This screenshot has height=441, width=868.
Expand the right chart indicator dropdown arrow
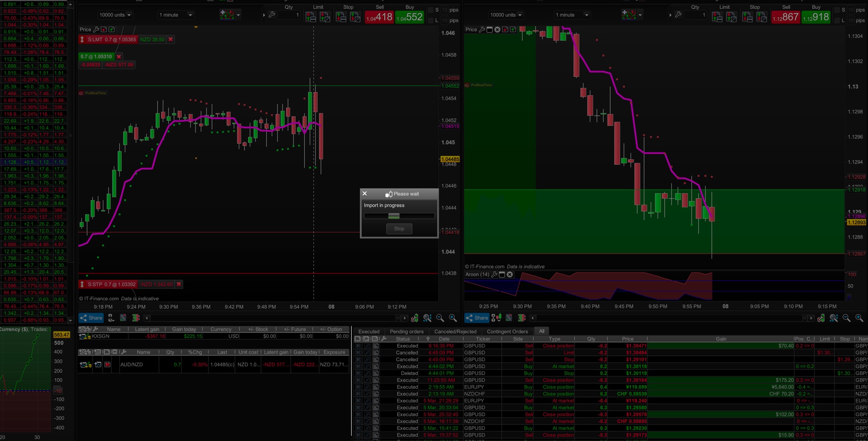tap(640, 15)
